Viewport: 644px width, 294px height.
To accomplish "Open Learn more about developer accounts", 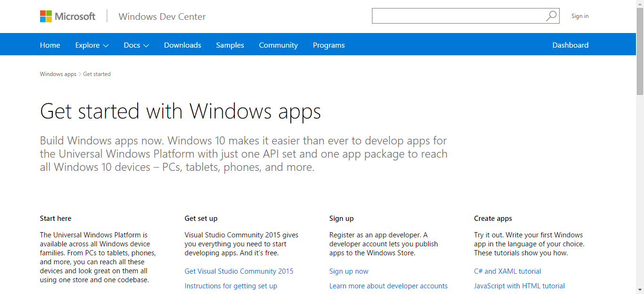I will (388, 286).
